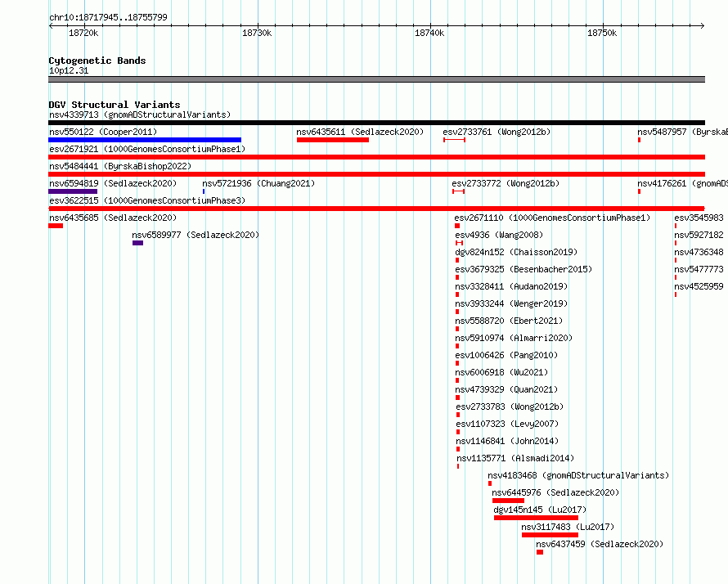Open esv4936 (Wang2008) label
Screen dimensions: 728x584
(499, 235)
